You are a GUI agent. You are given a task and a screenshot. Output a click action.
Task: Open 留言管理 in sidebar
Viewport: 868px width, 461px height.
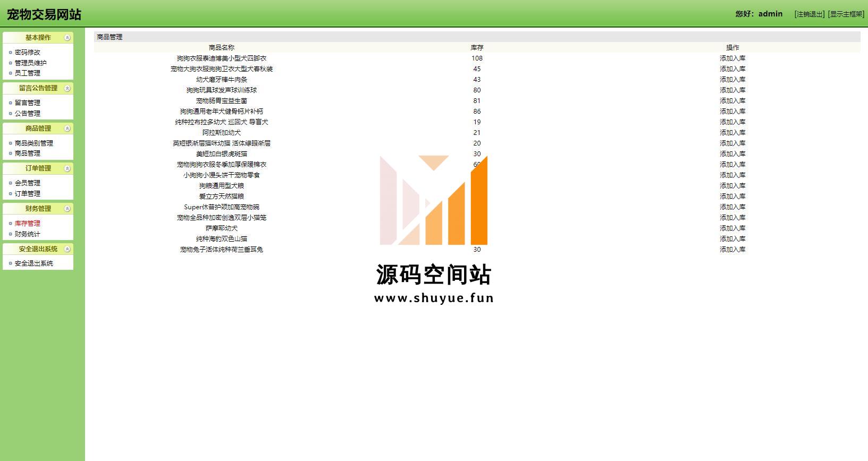28,103
